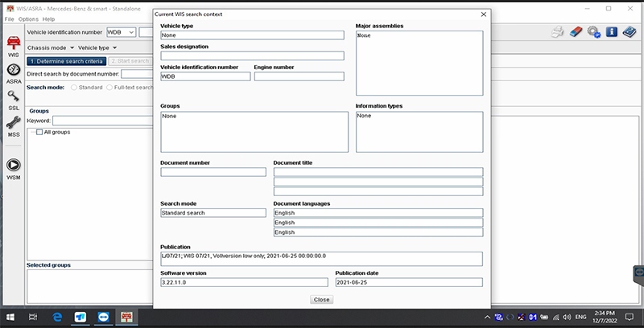Open the Help menu
This screenshot has height=328, width=644.
coord(48,19)
